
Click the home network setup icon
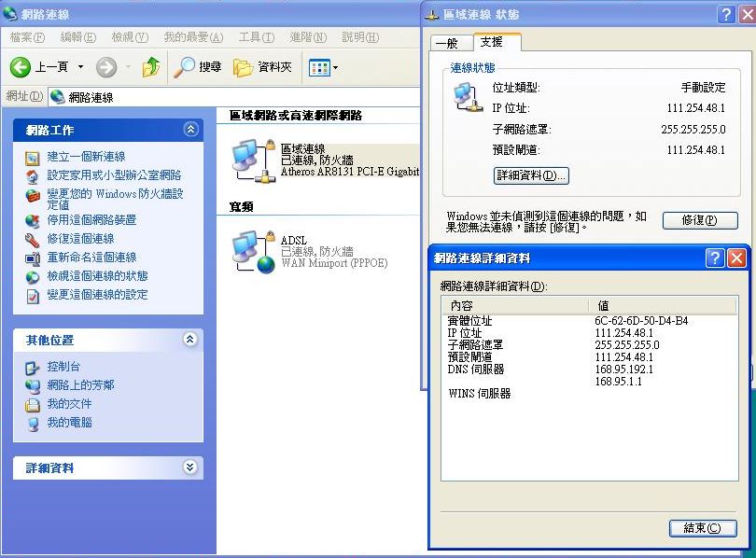(x=33, y=176)
